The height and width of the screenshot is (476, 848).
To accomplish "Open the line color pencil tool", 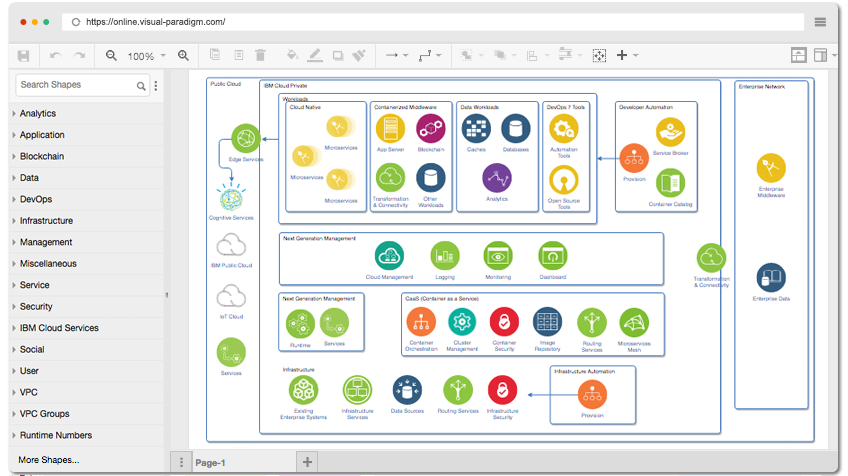I will point(315,55).
